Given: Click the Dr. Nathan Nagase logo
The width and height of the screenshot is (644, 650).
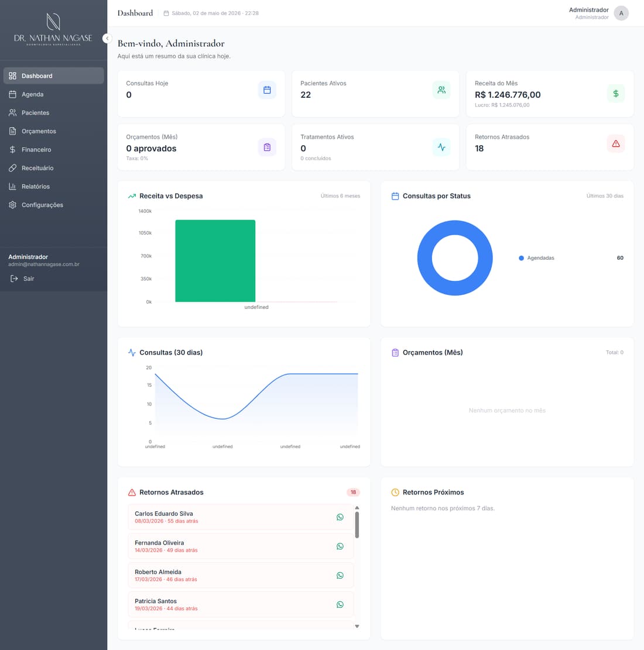Looking at the screenshot, I should 53,29.
